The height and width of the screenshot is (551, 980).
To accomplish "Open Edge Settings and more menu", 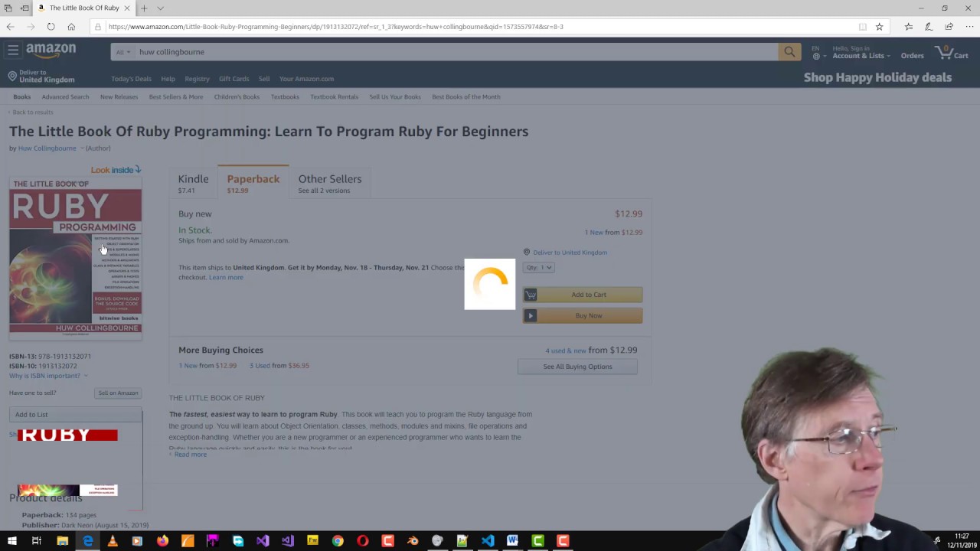I will click(x=969, y=27).
